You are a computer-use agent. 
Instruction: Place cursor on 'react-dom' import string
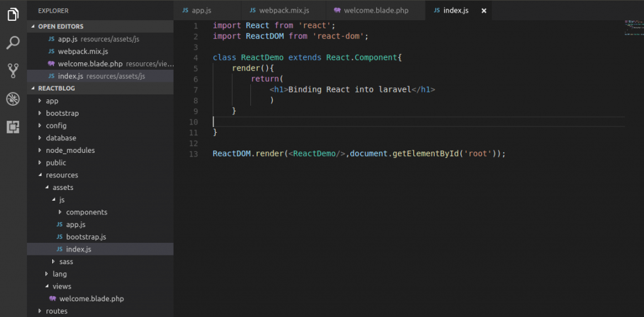(x=338, y=36)
